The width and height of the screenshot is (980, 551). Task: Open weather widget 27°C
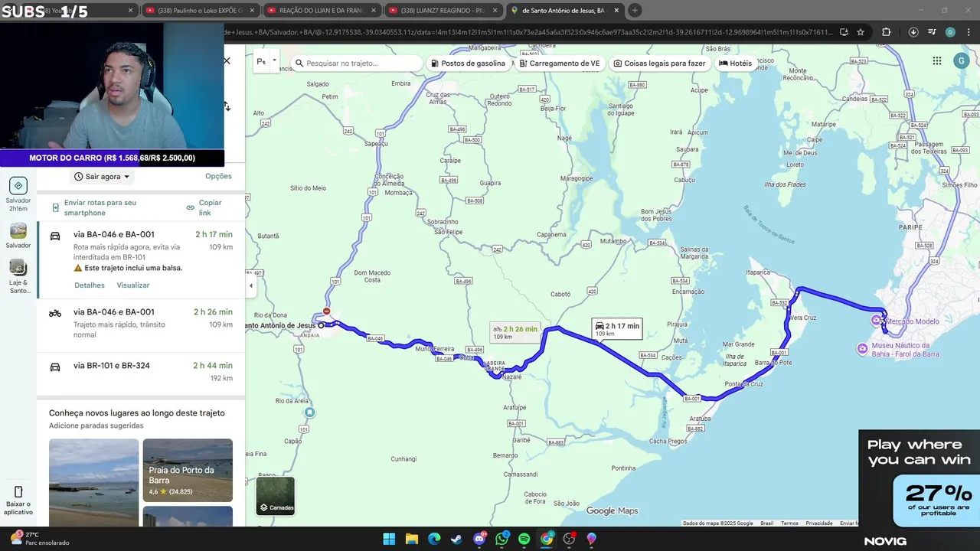click(x=38, y=538)
